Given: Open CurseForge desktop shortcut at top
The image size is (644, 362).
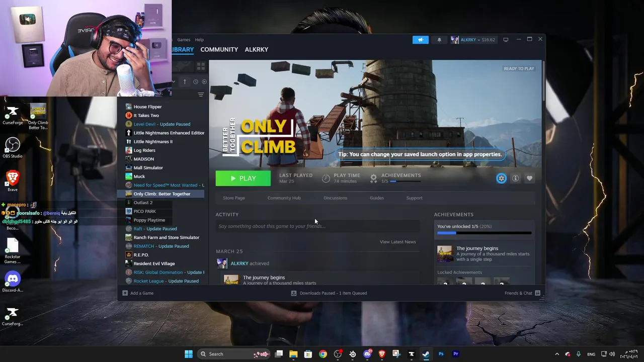Looking at the screenshot, I should click(x=13, y=115).
